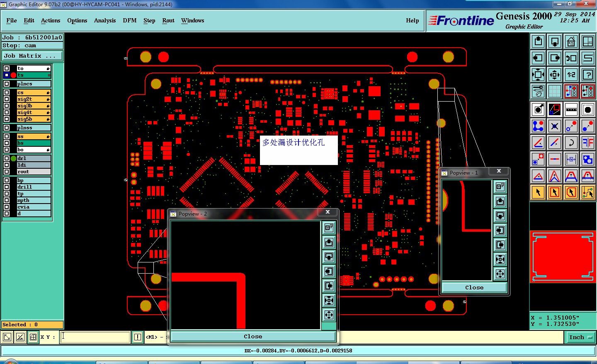597x364 pixels.
Task: Select the ruler measurement tool icon
Action: [x=571, y=109]
